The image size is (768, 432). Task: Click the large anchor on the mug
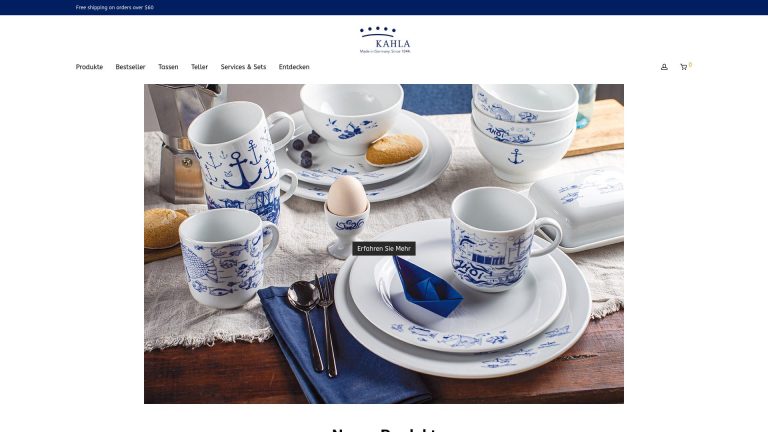240,170
